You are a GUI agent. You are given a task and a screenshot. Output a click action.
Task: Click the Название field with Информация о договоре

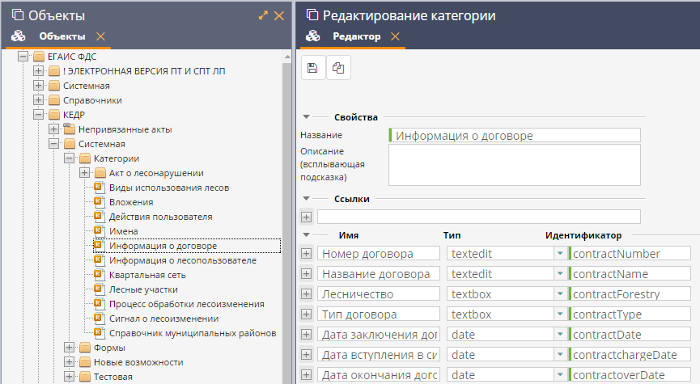(514, 135)
